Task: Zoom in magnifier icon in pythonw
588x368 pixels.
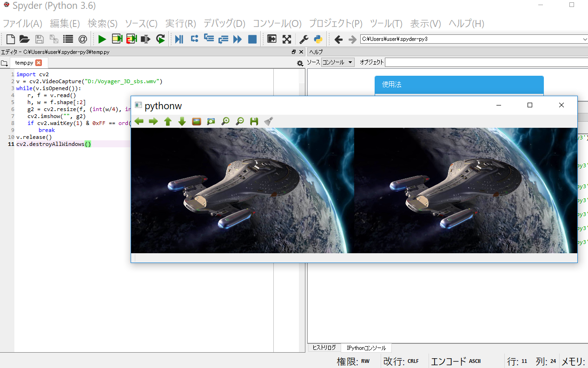Action: [225, 121]
